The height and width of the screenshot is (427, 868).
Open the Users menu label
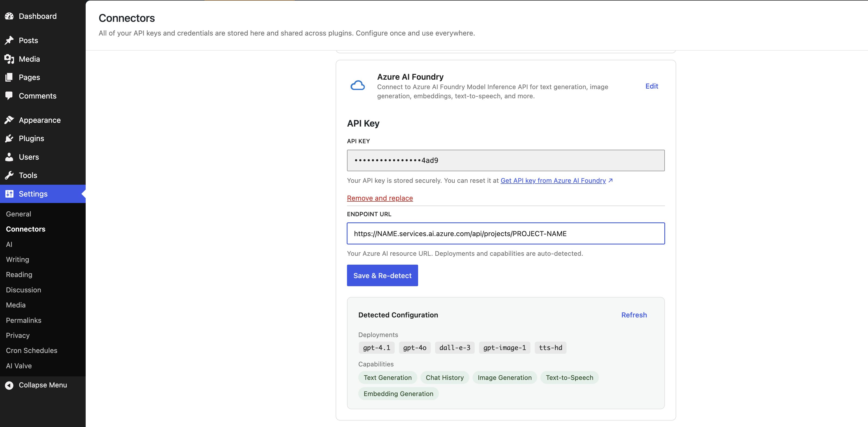pyautogui.click(x=29, y=157)
